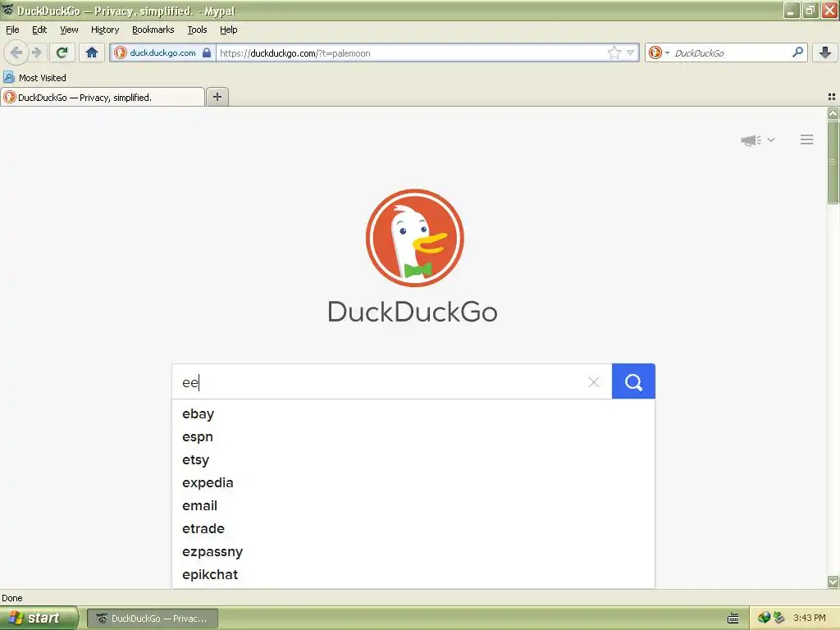The image size is (840, 630).
Task: Choose the 'ezpassny' suggestion
Action: (x=413, y=552)
